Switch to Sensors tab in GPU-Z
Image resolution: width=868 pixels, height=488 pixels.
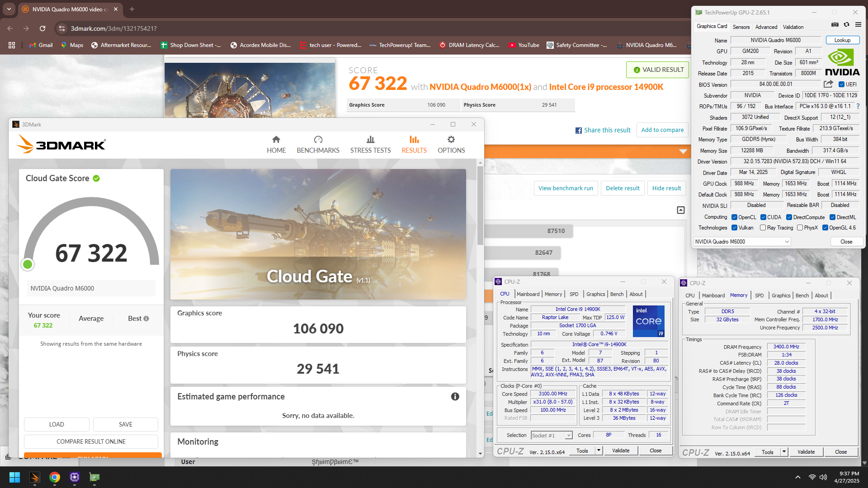click(741, 27)
